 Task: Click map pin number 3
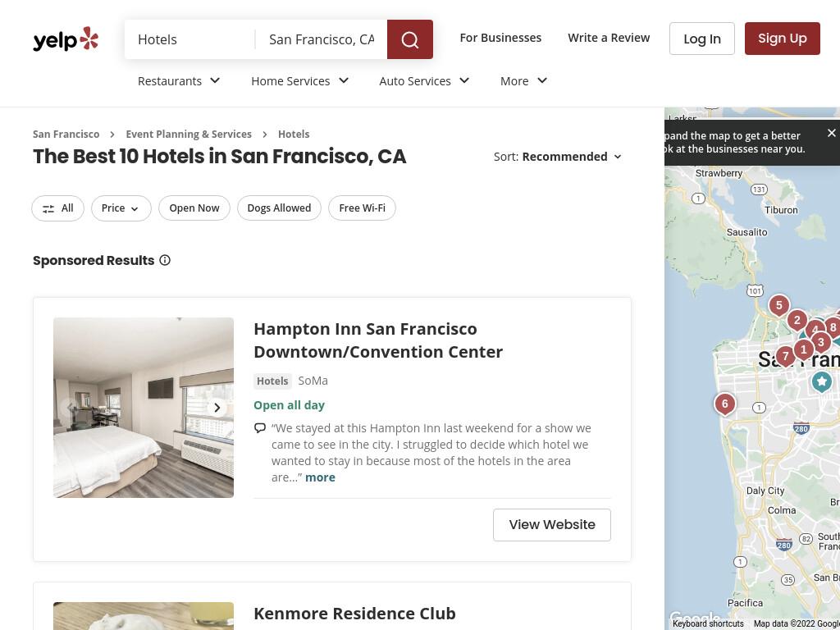820,342
